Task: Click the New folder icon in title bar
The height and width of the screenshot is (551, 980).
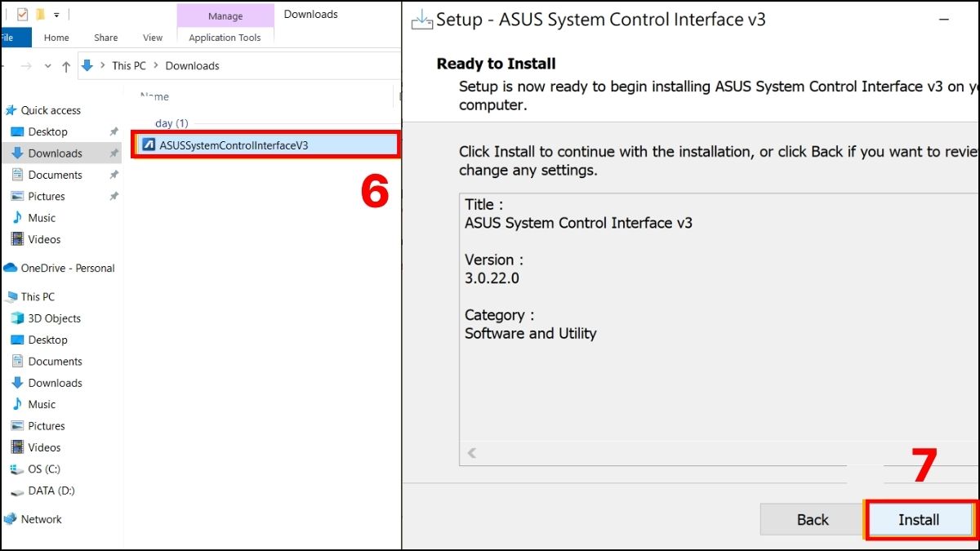Action: click(x=40, y=15)
